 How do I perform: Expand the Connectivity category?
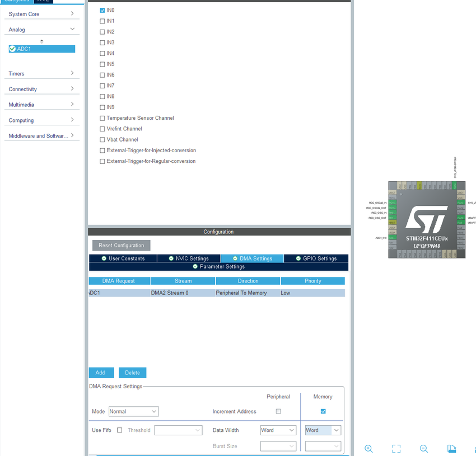tap(42, 89)
